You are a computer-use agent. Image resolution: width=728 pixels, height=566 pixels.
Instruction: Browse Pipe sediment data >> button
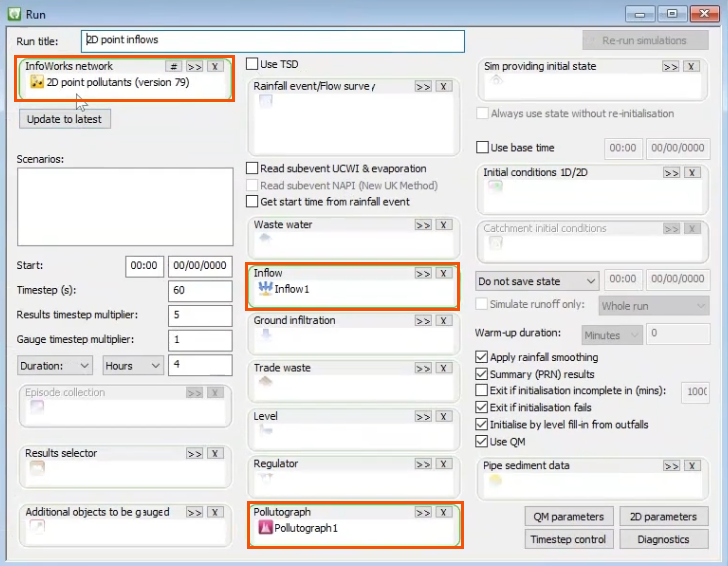click(x=671, y=466)
